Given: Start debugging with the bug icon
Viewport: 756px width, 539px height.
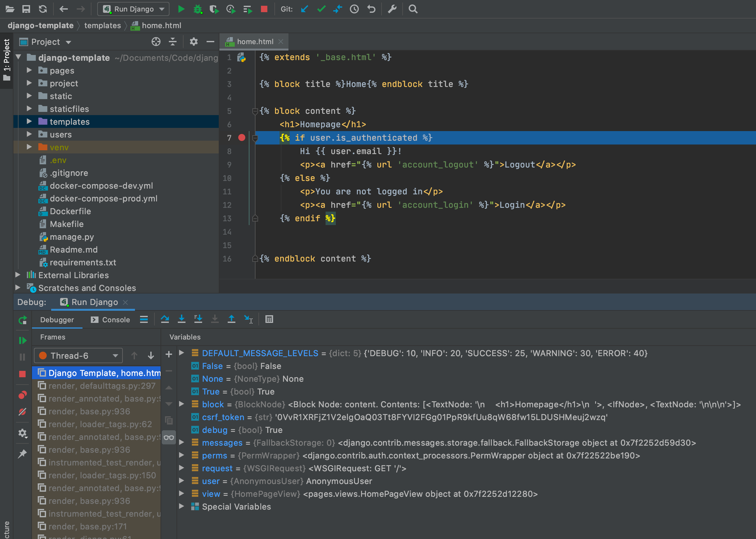Looking at the screenshot, I should click(198, 9).
